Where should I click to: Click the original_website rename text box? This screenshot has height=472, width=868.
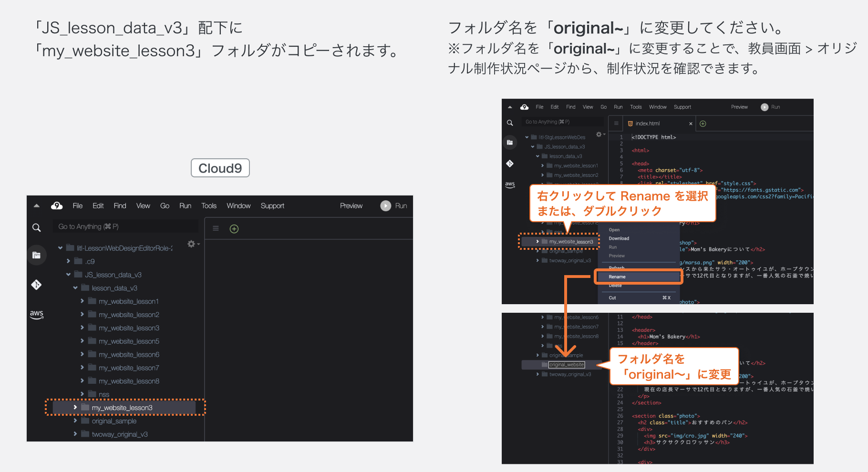(x=567, y=365)
